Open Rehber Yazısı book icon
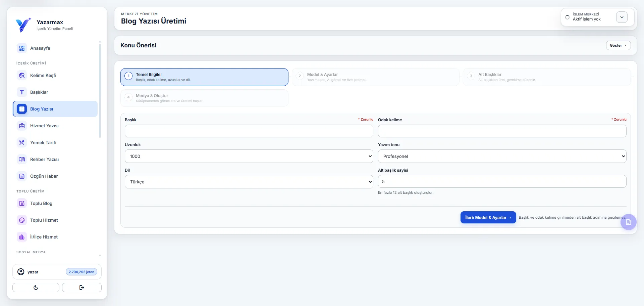The image size is (644, 306). coord(22,159)
